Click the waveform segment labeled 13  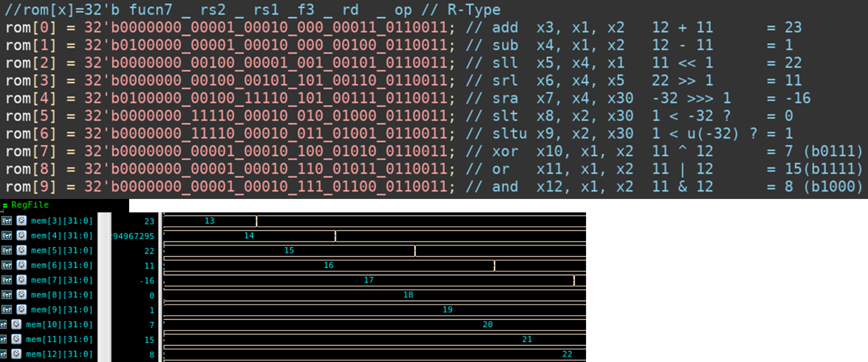209,221
